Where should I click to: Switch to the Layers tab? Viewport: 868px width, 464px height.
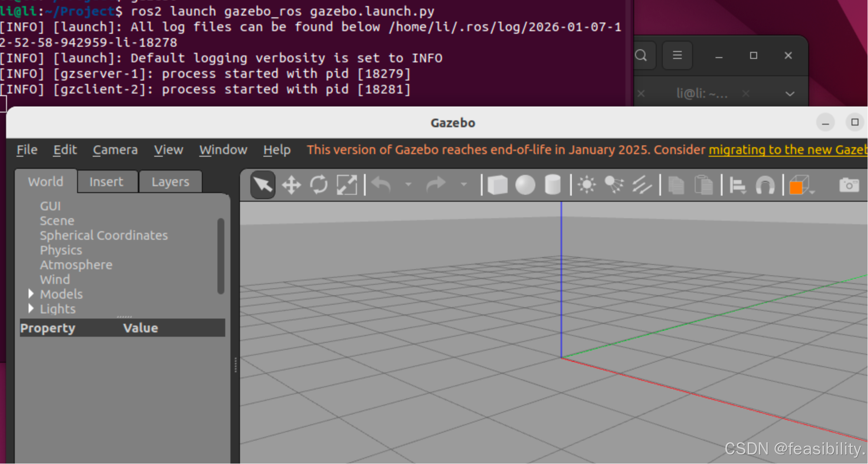(x=170, y=182)
